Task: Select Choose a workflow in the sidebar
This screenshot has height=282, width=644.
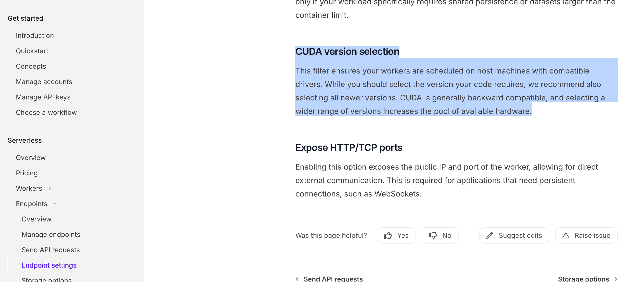Action: tap(46, 112)
